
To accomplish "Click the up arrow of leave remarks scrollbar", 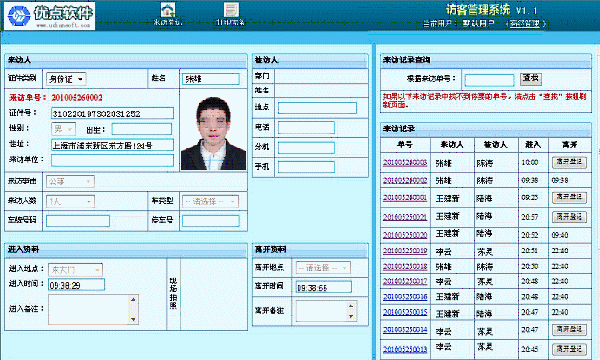I will 351,306.
